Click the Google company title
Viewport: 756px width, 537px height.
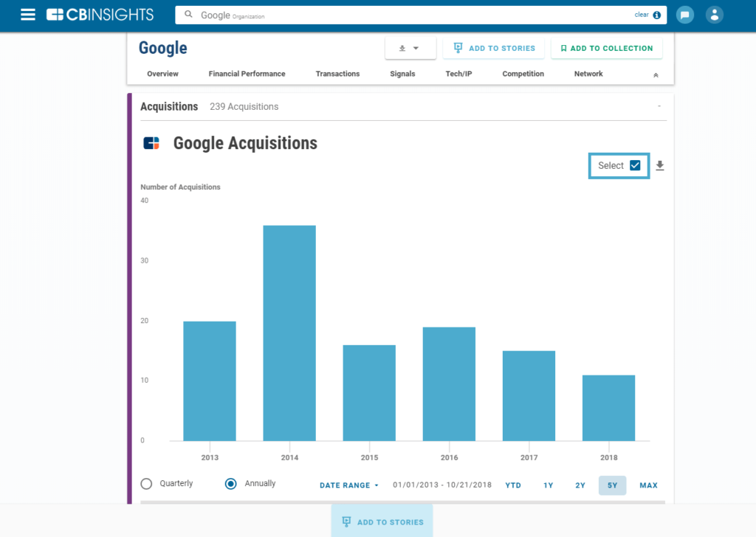163,48
